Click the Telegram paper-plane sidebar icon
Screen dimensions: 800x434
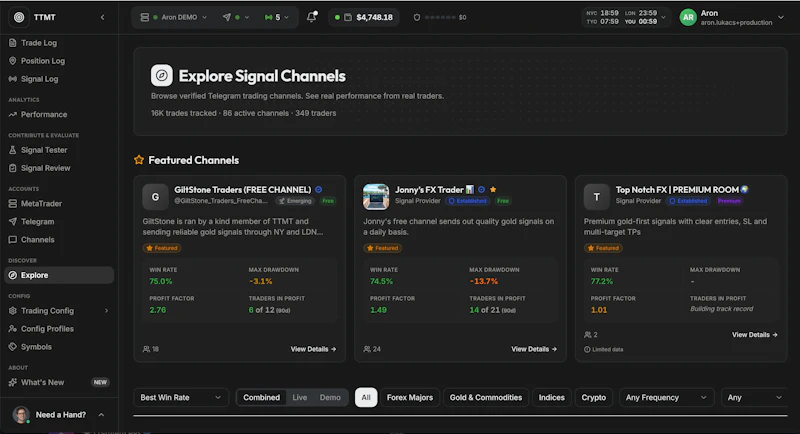tap(13, 221)
